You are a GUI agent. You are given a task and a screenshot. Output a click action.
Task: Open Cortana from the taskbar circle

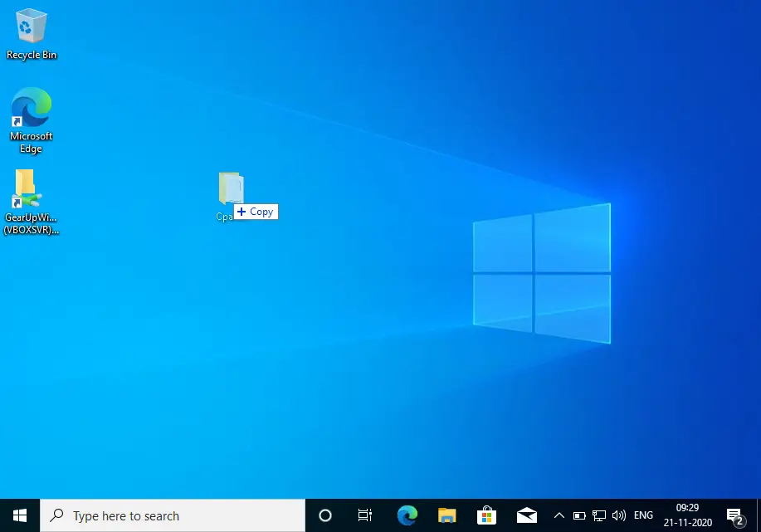[325, 515]
